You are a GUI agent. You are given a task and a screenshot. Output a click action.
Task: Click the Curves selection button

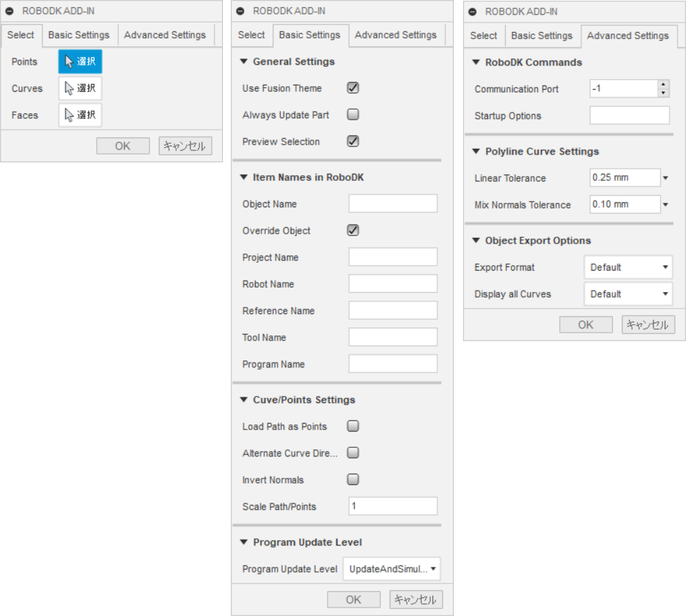click(80, 88)
